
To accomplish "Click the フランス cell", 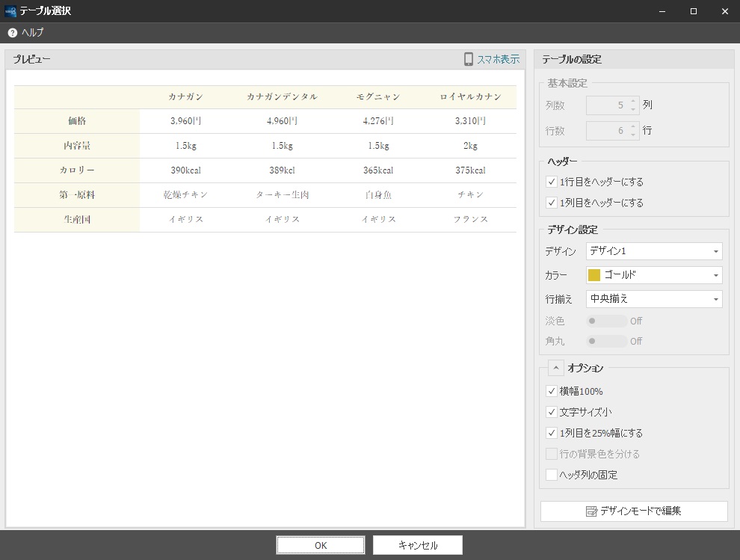I will (x=470, y=219).
